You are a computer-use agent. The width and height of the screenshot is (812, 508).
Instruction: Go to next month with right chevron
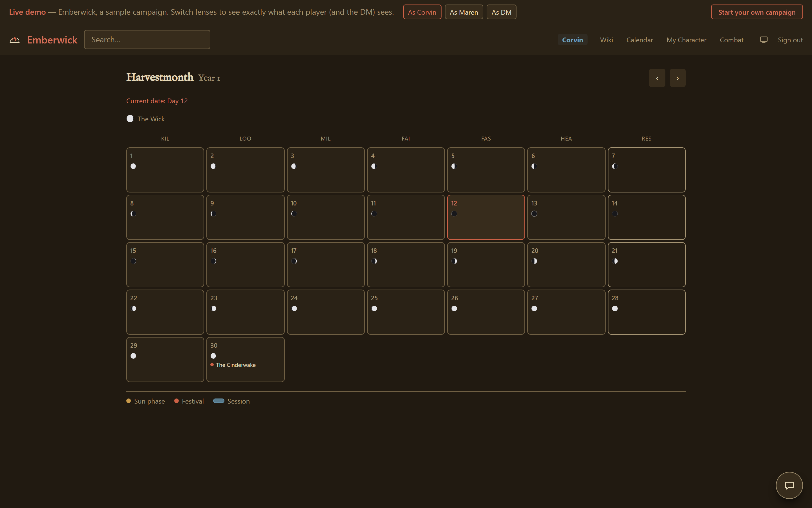pyautogui.click(x=678, y=78)
